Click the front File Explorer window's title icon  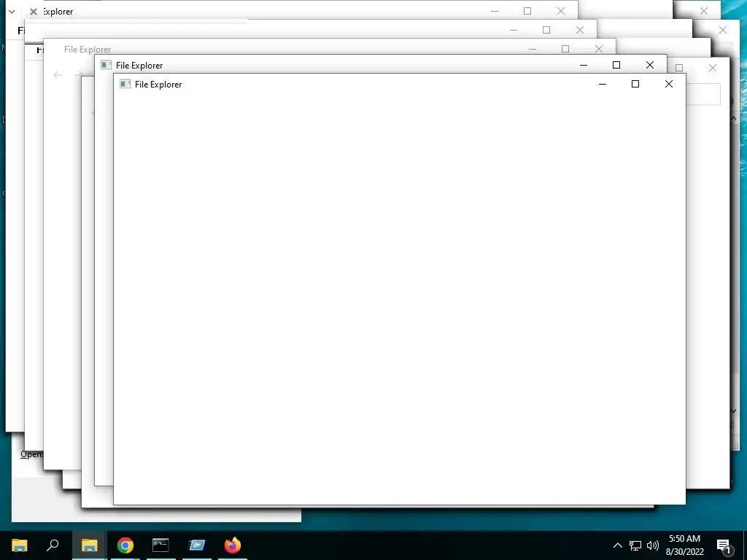coord(125,85)
